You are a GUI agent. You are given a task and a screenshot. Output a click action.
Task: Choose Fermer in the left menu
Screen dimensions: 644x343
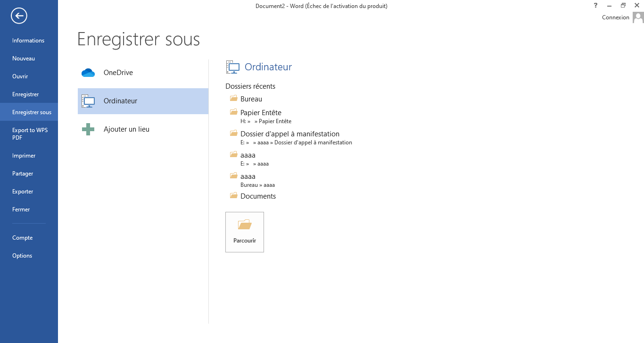click(29, 209)
